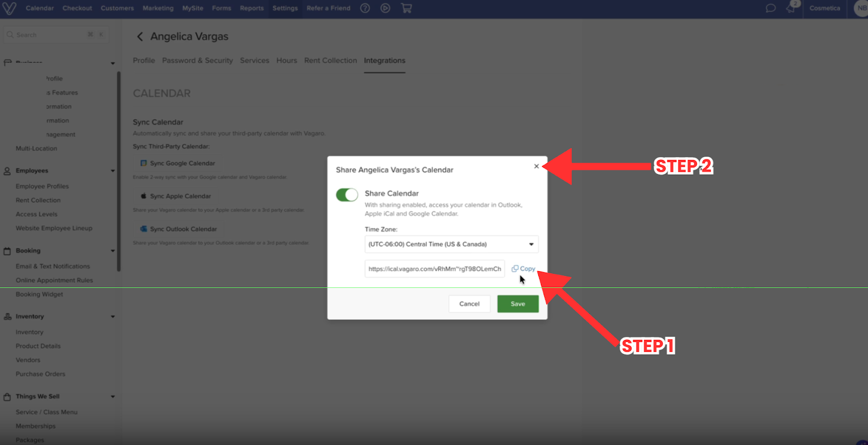Open the MySite menu
868x445 pixels.
[193, 8]
